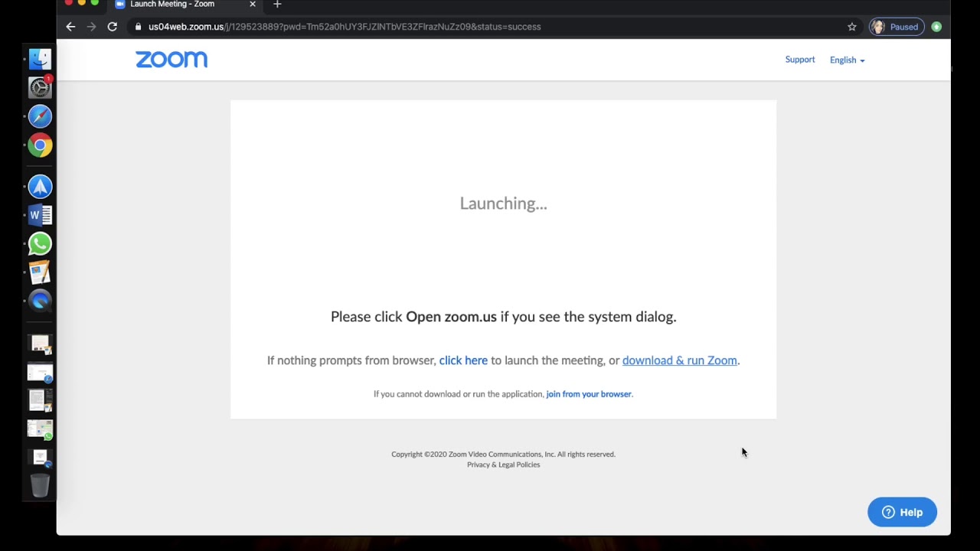Select the Launch Meeting - Zoom tab
The image size is (980, 551).
tap(185, 5)
